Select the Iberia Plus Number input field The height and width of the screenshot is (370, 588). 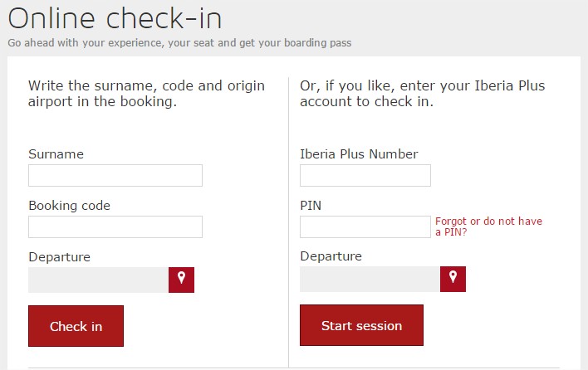coord(365,175)
